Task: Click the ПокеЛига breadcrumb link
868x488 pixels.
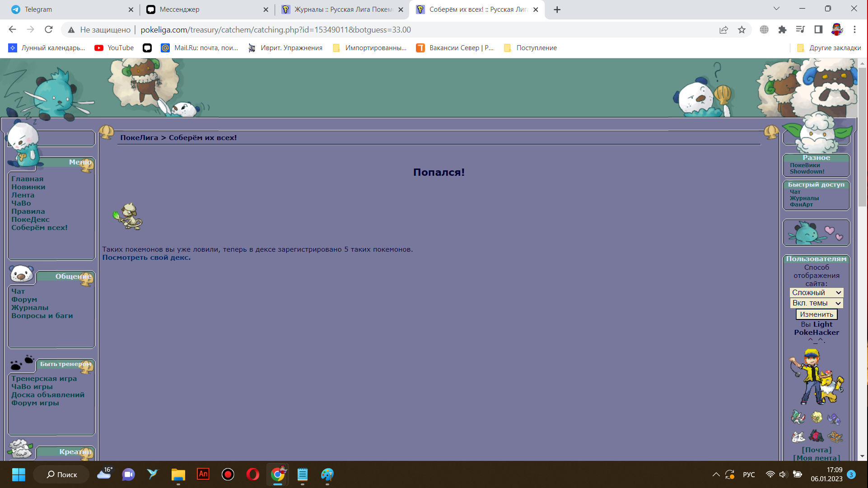Action: (139, 138)
